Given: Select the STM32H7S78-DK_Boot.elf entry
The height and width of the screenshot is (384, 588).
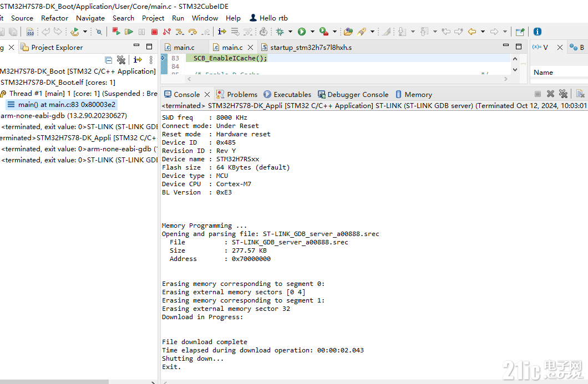Looking at the screenshot, I should click(x=58, y=82).
